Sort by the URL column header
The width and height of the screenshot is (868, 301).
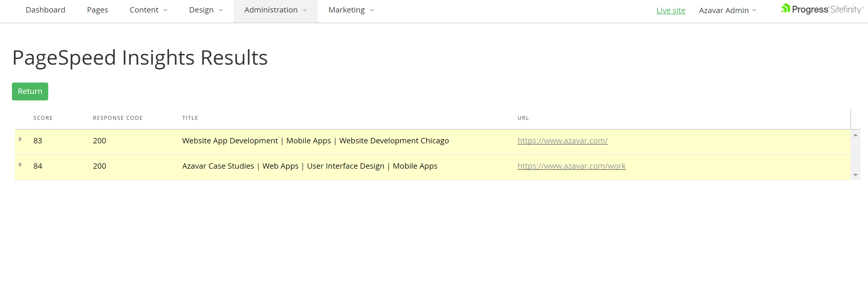click(x=523, y=118)
